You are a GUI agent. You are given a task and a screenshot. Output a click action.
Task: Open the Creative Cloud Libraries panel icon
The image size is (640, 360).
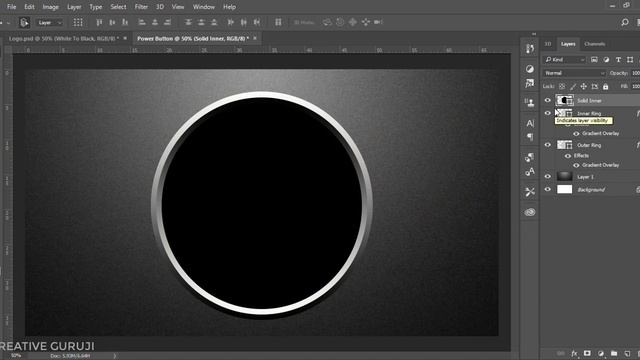[x=530, y=212]
